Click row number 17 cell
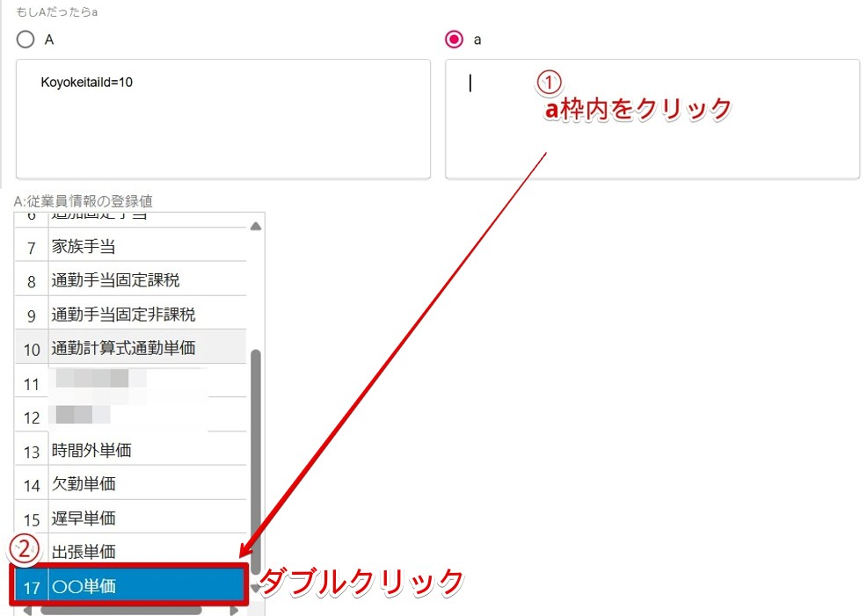This screenshot has width=867, height=616. click(x=32, y=586)
